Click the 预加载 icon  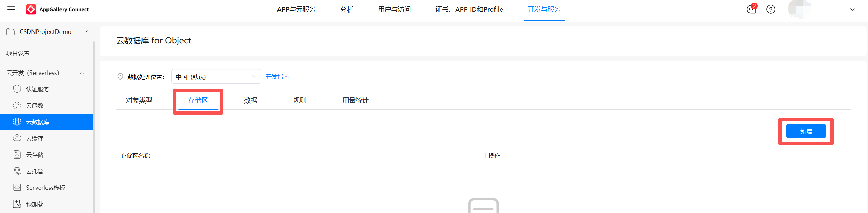click(x=17, y=204)
